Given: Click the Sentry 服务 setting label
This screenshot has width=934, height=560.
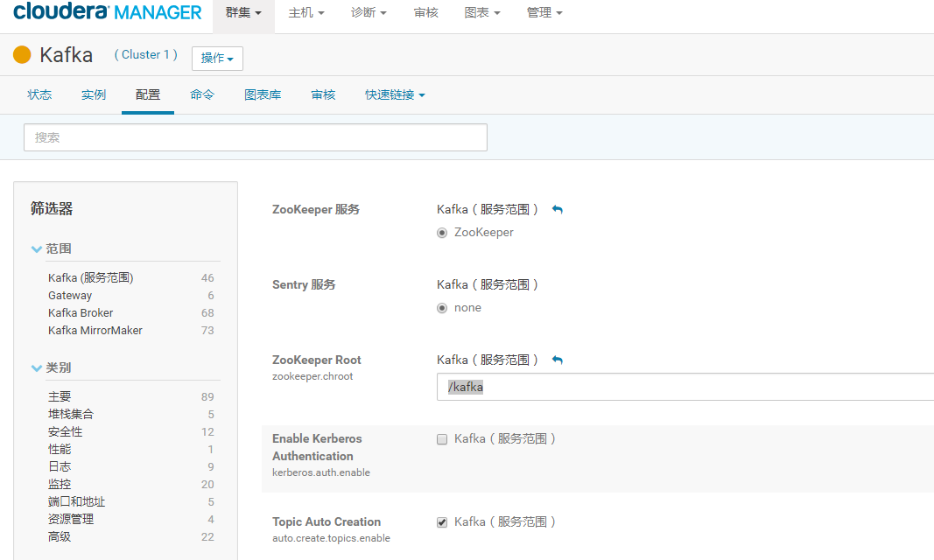Looking at the screenshot, I should pos(304,284).
